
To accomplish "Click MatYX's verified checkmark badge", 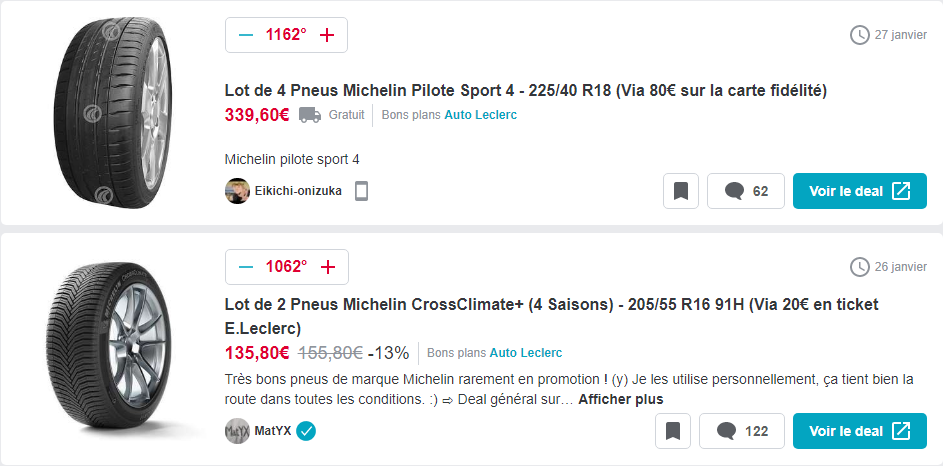I will click(306, 431).
